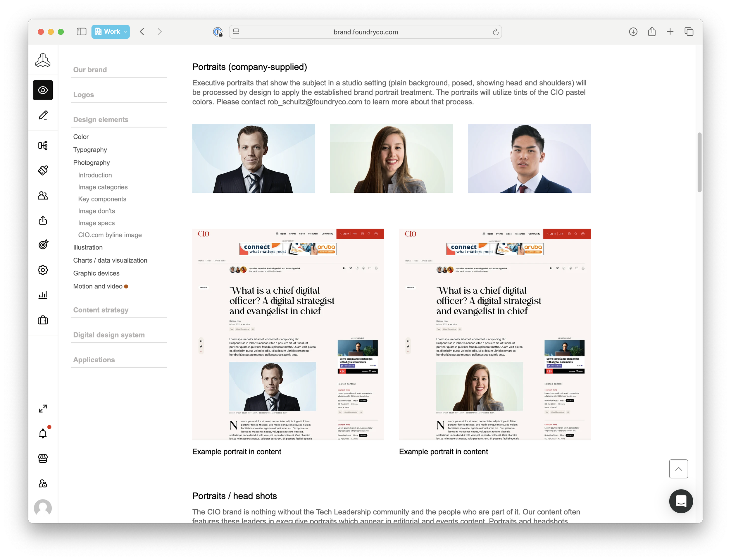Screen dimensions: 731x560
Task: Open the team members people icon
Action: click(x=43, y=195)
